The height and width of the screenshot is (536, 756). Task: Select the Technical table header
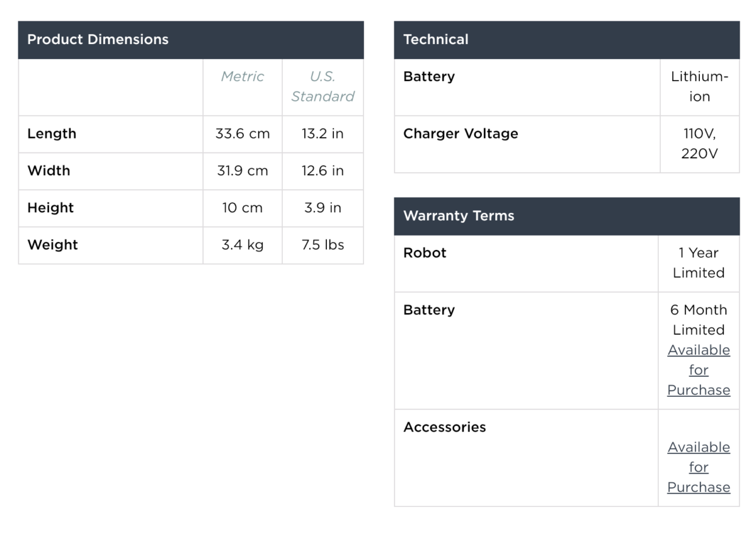567,40
